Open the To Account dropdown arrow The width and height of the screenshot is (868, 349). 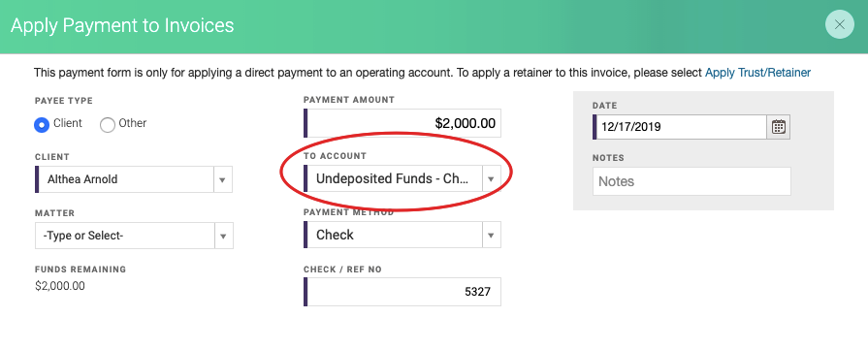click(491, 179)
